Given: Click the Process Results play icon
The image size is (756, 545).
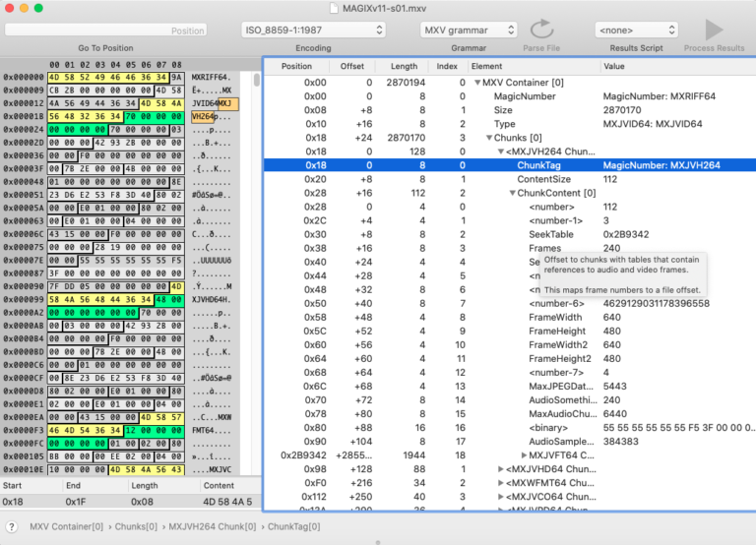Looking at the screenshot, I should coord(714,30).
